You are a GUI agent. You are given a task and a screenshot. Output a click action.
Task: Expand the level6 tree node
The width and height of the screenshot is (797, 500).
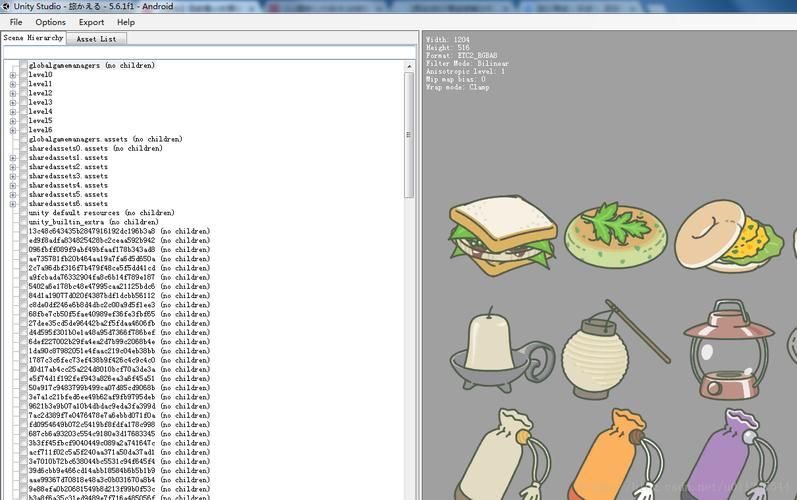point(13,130)
